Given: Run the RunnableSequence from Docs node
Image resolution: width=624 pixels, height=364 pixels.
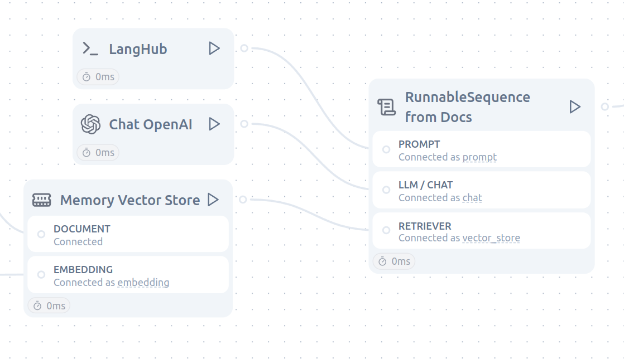Looking at the screenshot, I should click(575, 106).
